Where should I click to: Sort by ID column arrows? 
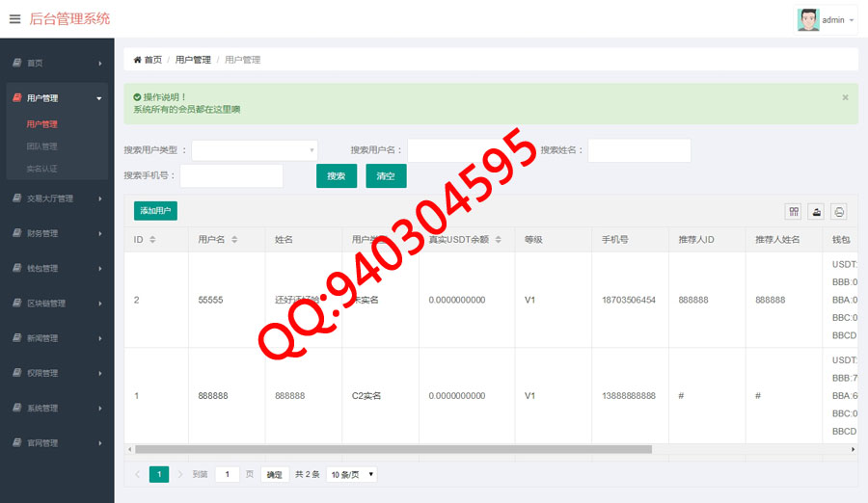point(152,239)
